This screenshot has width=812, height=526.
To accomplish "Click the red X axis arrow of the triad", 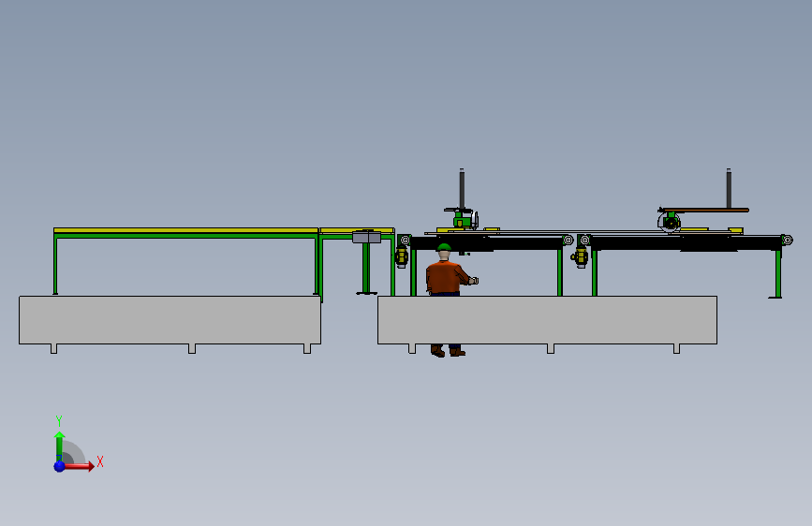I will pyautogui.click(x=78, y=466).
